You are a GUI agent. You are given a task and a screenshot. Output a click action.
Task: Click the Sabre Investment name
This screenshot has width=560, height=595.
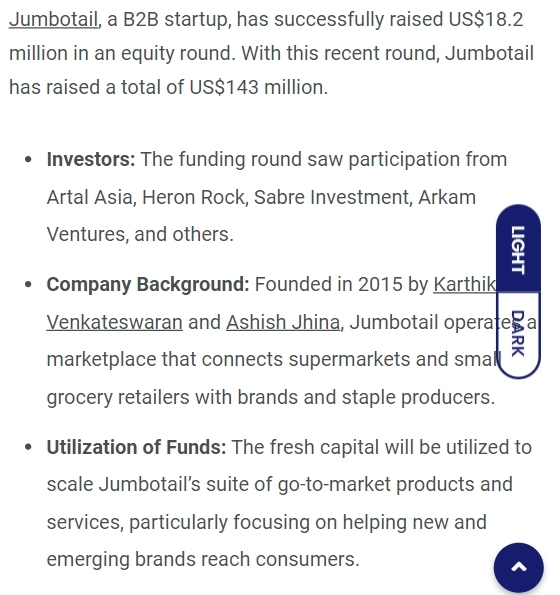point(332,197)
